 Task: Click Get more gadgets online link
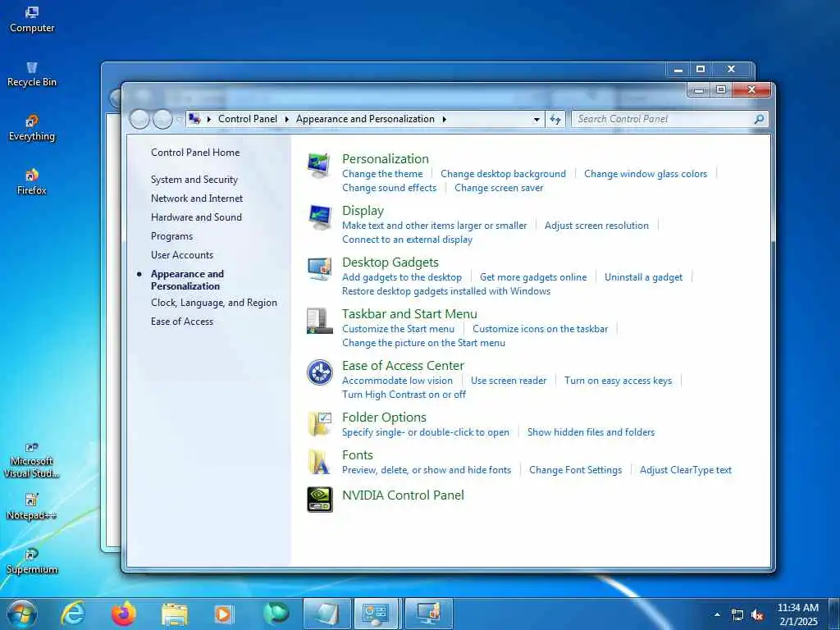coord(533,277)
